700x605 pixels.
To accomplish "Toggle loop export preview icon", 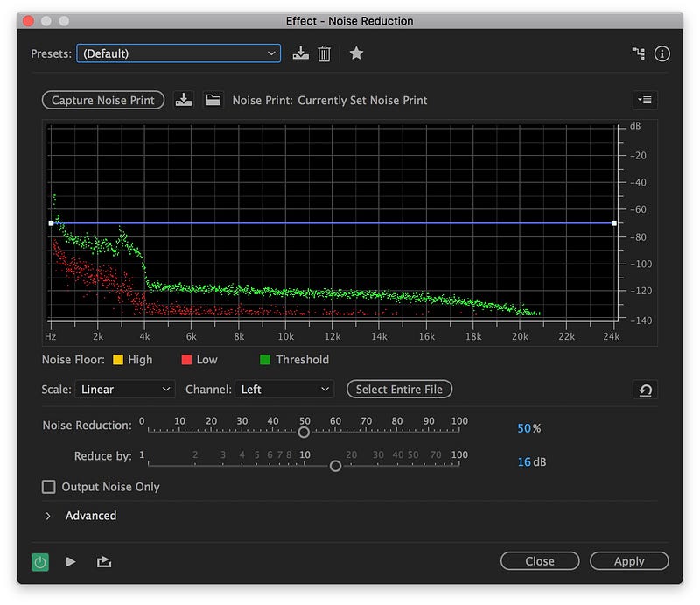I will pyautogui.click(x=104, y=561).
